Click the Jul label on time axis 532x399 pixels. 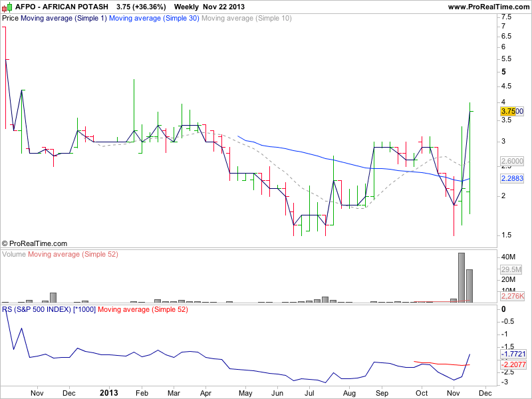(x=309, y=393)
